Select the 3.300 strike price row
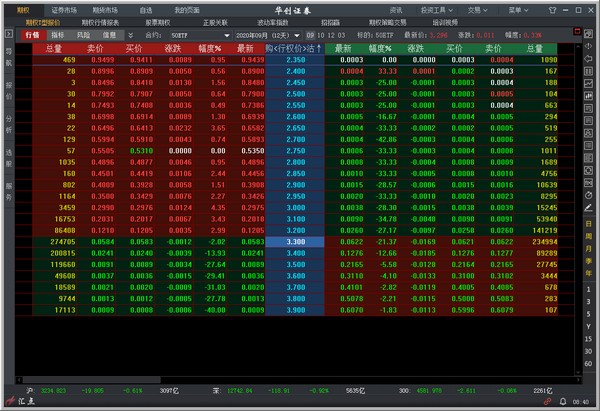Screen dimensions: 600x411 296,241
